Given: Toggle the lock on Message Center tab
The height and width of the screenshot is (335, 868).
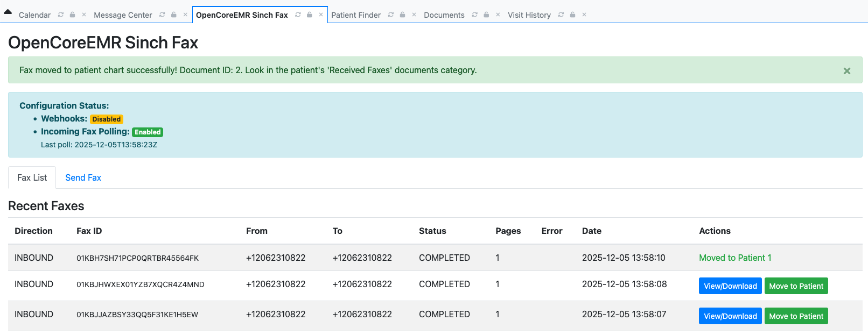Looking at the screenshot, I should tap(174, 15).
